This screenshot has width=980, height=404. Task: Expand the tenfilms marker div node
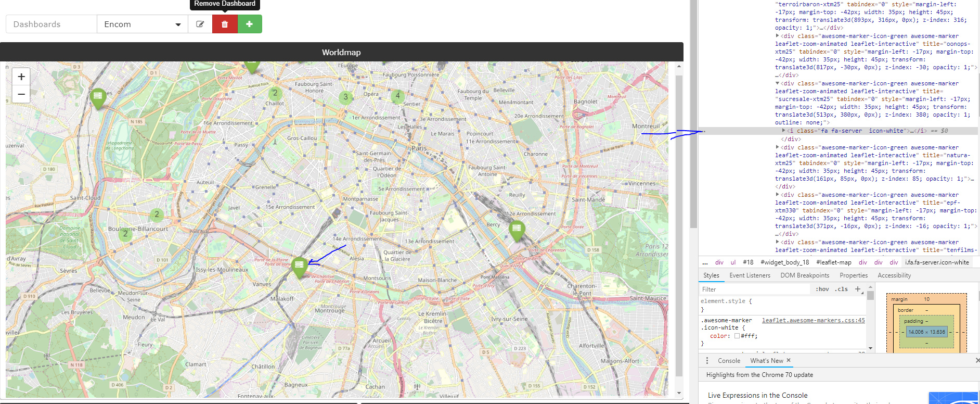[x=778, y=242]
